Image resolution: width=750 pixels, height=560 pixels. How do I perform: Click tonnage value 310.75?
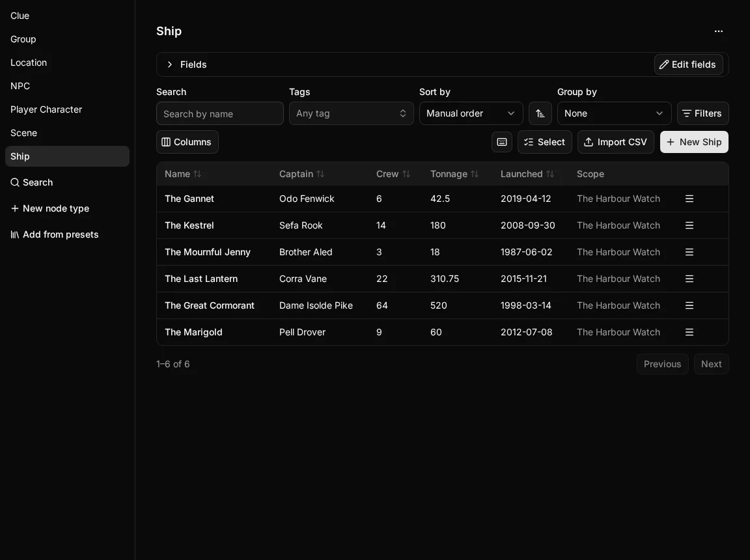click(x=445, y=279)
